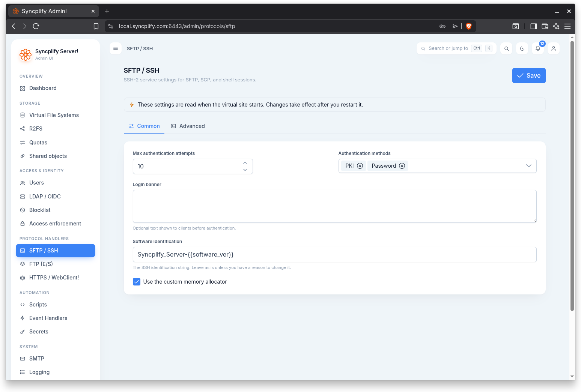Open the password key icon in address bar
The height and width of the screenshot is (392, 581).
point(443,26)
